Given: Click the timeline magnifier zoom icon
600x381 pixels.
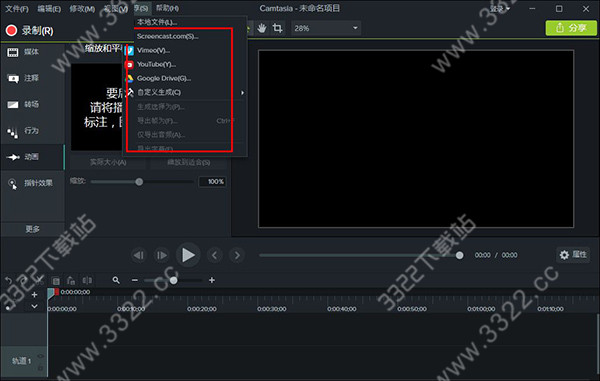Looking at the screenshot, I should [x=116, y=280].
